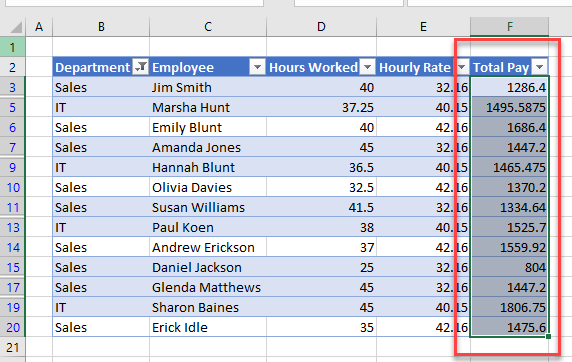This screenshot has width=572, height=362.
Task: Open the Hours Worked filter dropdown
Action: pos(368,67)
